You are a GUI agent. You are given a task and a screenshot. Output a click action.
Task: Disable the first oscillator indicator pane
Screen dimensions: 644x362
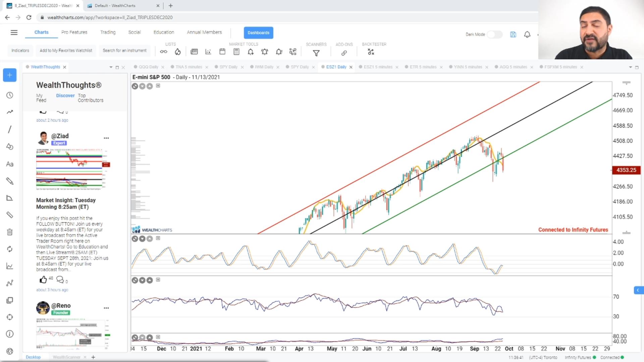click(135, 239)
